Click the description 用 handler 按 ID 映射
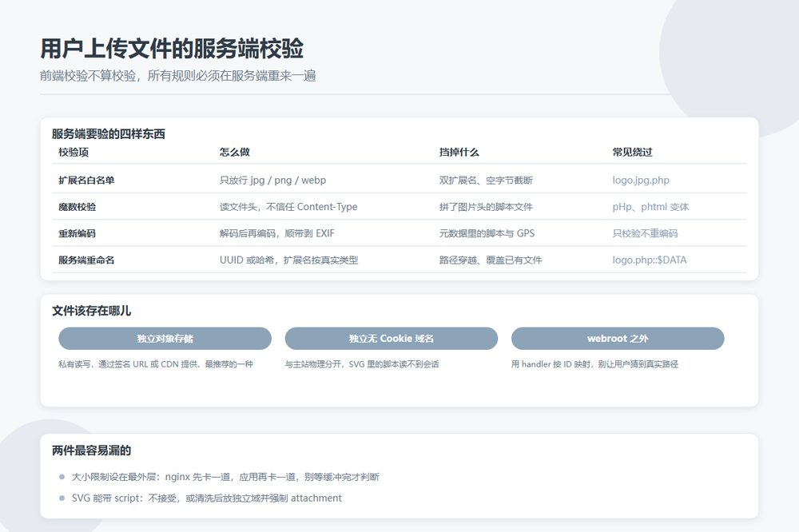The height and width of the screenshot is (532, 799). pyautogui.click(x=594, y=363)
